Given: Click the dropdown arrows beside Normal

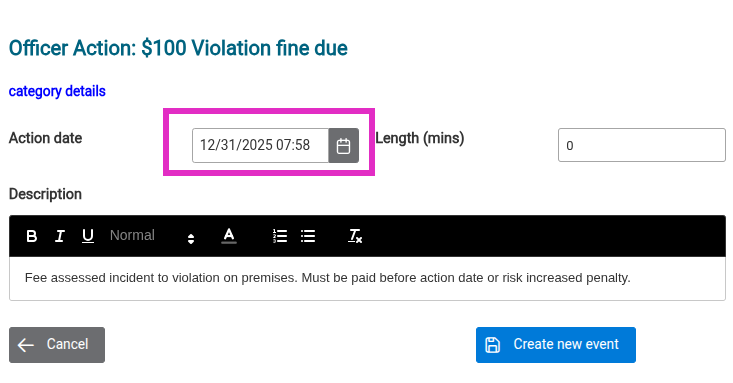Looking at the screenshot, I should [x=191, y=239].
